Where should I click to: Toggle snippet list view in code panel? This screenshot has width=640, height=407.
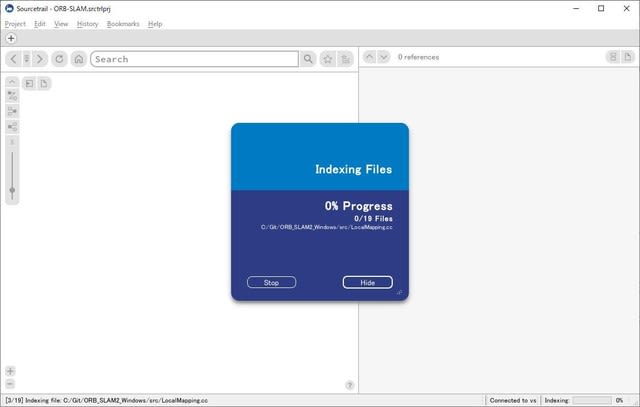pos(612,57)
